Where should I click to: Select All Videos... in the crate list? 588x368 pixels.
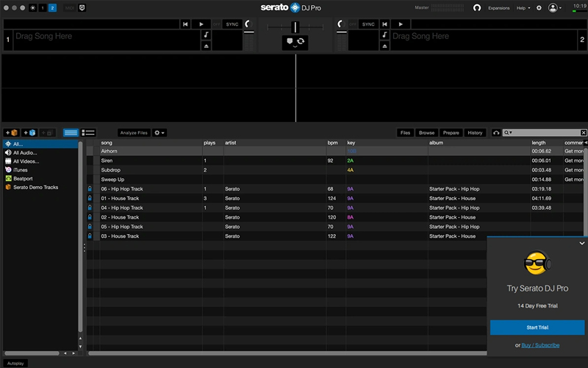pos(26,161)
